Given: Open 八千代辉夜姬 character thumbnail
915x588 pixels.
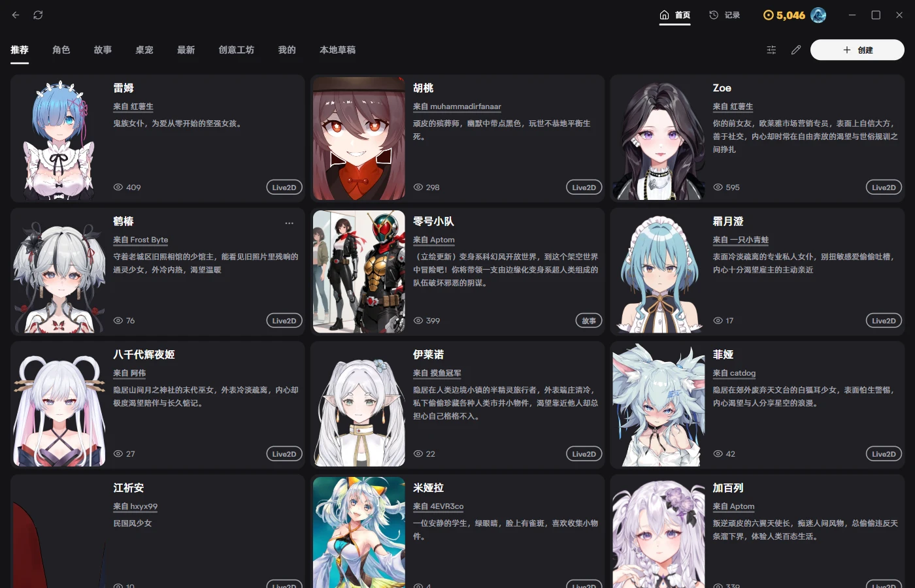Looking at the screenshot, I should pyautogui.click(x=59, y=405).
